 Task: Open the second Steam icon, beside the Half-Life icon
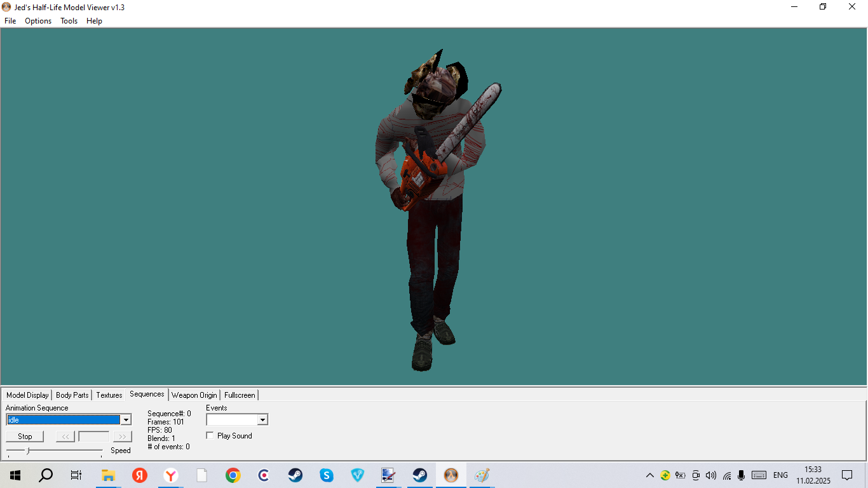(x=419, y=475)
